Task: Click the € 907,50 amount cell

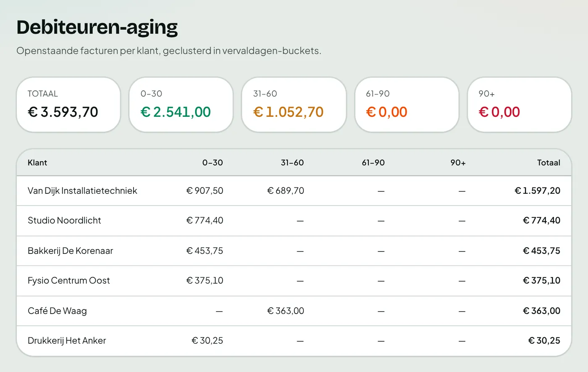Action: pyautogui.click(x=205, y=191)
